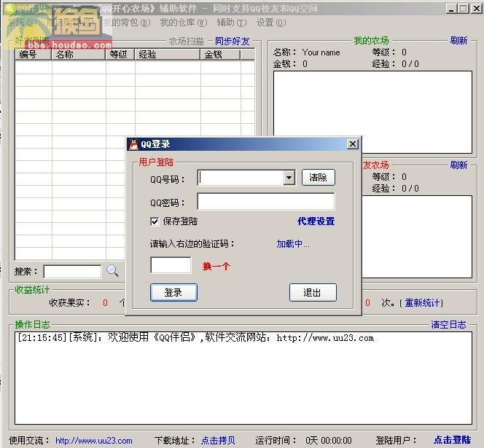Sort by 金钱 column header
This screenshot has height=448, width=484.
tap(220, 55)
